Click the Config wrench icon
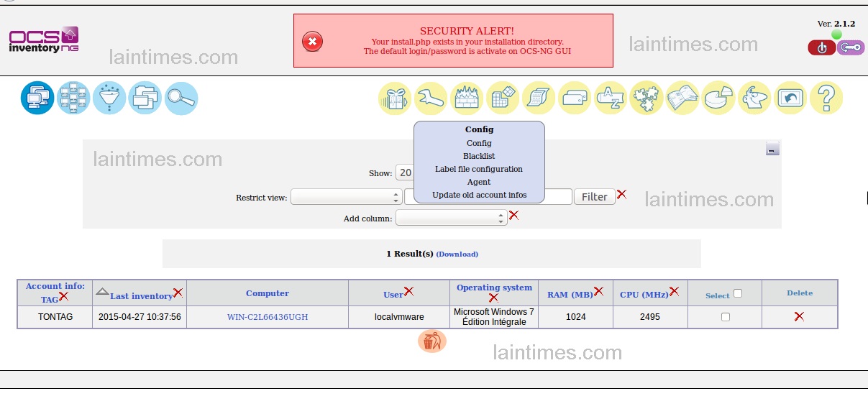The image size is (868, 409). coord(431,98)
